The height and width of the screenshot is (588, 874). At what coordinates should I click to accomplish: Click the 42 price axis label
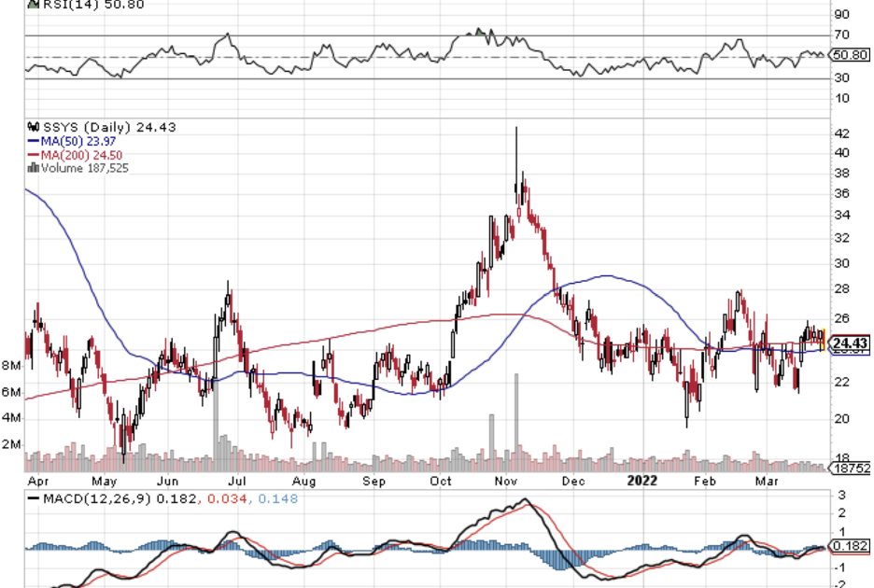coord(840,133)
